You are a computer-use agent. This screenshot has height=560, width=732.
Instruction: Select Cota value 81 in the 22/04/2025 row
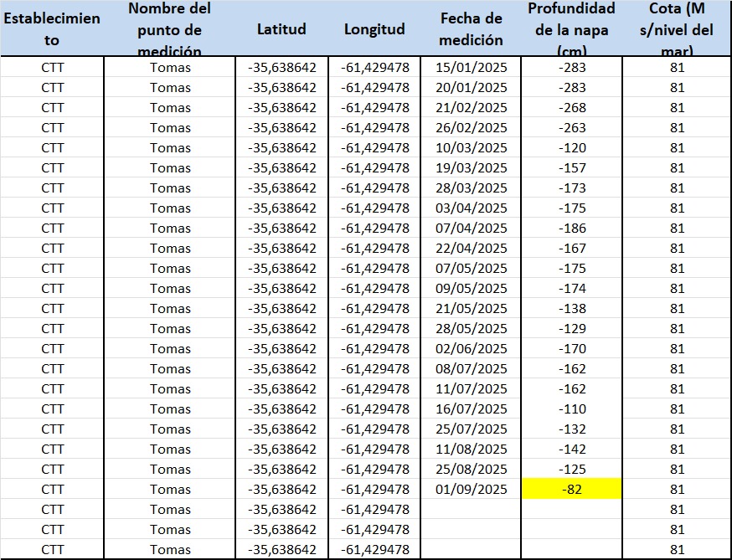click(677, 249)
